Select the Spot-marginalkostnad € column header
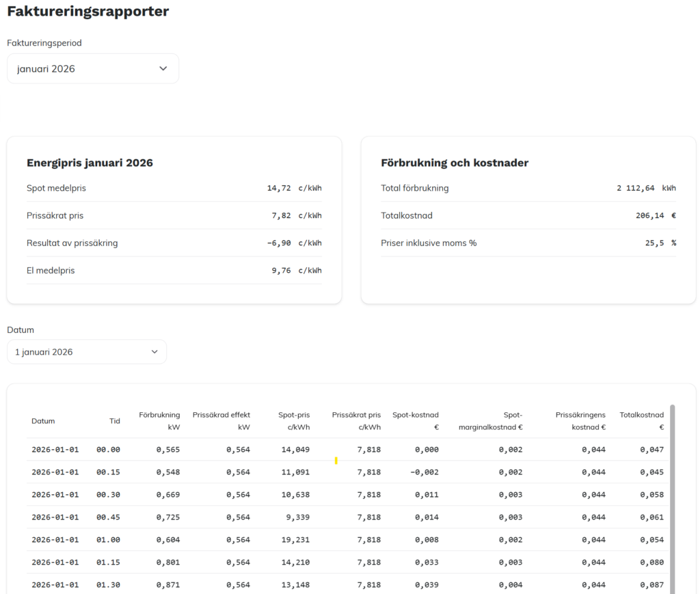 491,421
